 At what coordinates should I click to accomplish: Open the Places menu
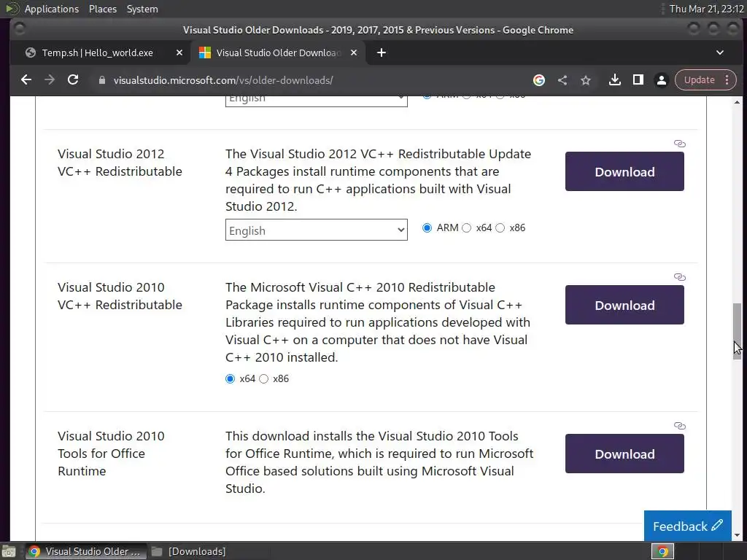pyautogui.click(x=102, y=9)
